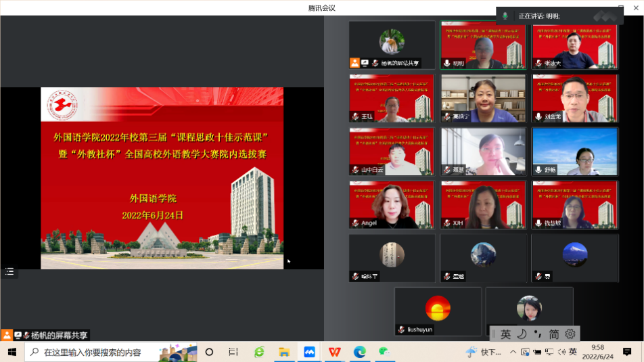Click the Cortana circle icon
This screenshot has width=644, height=362.
(209, 352)
